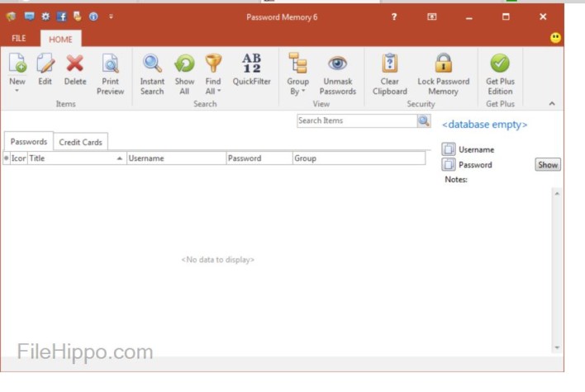This screenshot has height=392, width=585.
Task: Click the New item icon
Action: coord(17,63)
